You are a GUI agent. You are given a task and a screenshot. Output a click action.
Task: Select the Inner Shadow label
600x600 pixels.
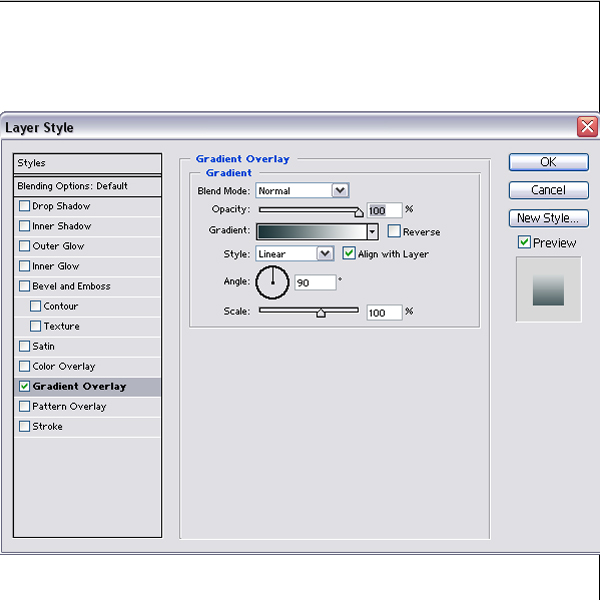[62, 226]
